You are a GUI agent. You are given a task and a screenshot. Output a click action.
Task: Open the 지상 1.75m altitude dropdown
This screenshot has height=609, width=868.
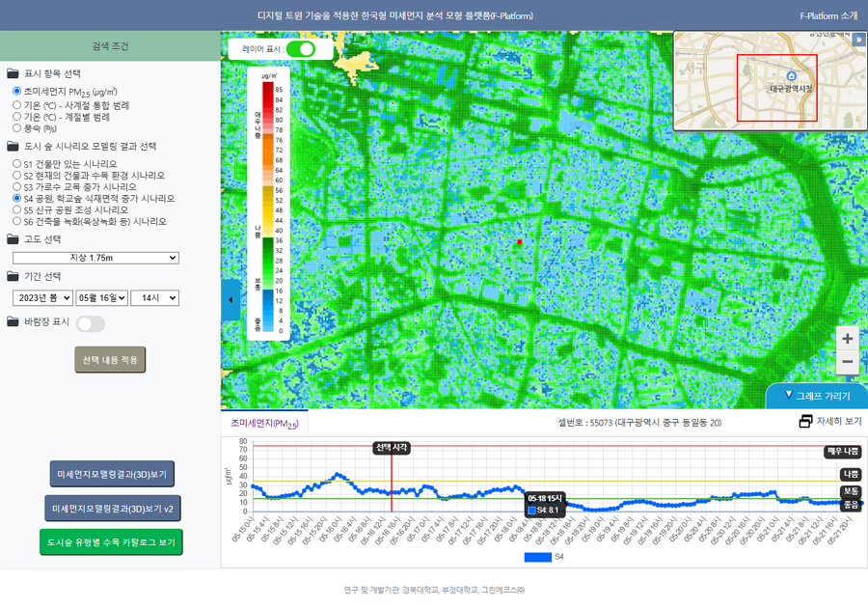click(95, 258)
